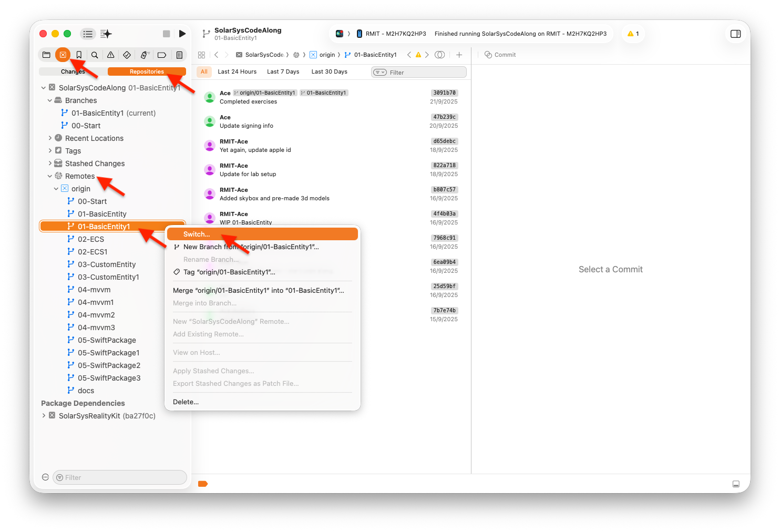Expand the SolarSysRealityKit package dependency
780x532 pixels.
pyautogui.click(x=44, y=416)
